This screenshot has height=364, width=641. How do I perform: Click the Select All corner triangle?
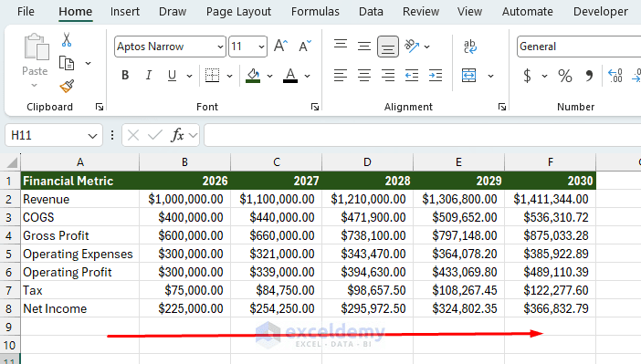coord(12,162)
